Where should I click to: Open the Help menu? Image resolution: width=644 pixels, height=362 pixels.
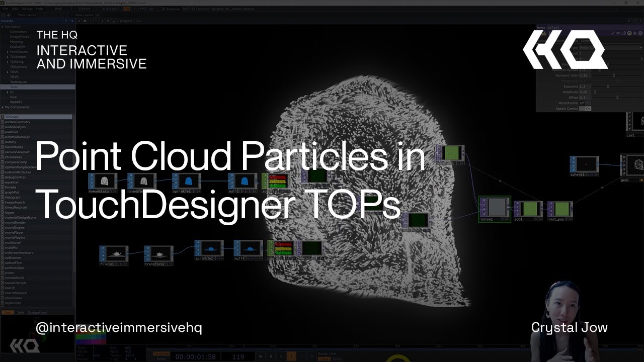tap(39, 9)
